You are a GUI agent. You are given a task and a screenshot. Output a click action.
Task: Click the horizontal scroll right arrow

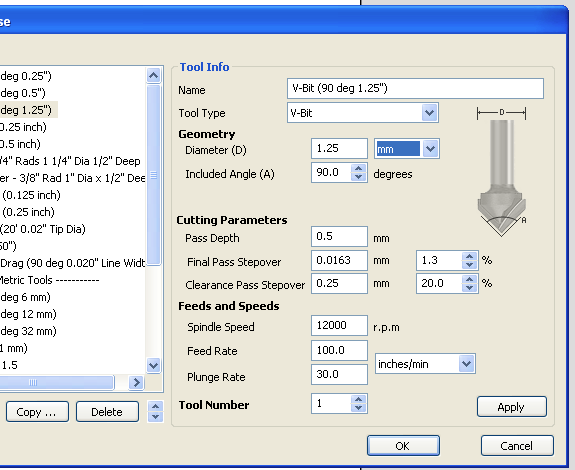point(136,382)
